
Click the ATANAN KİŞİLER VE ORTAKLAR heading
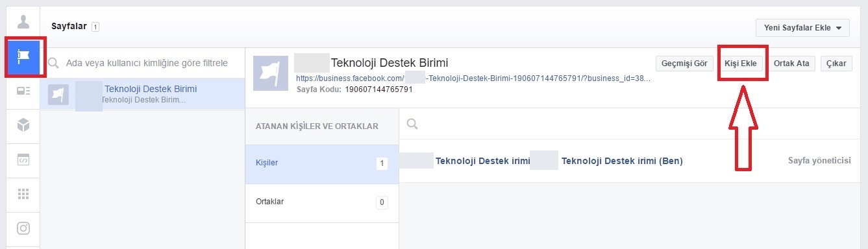tap(317, 126)
